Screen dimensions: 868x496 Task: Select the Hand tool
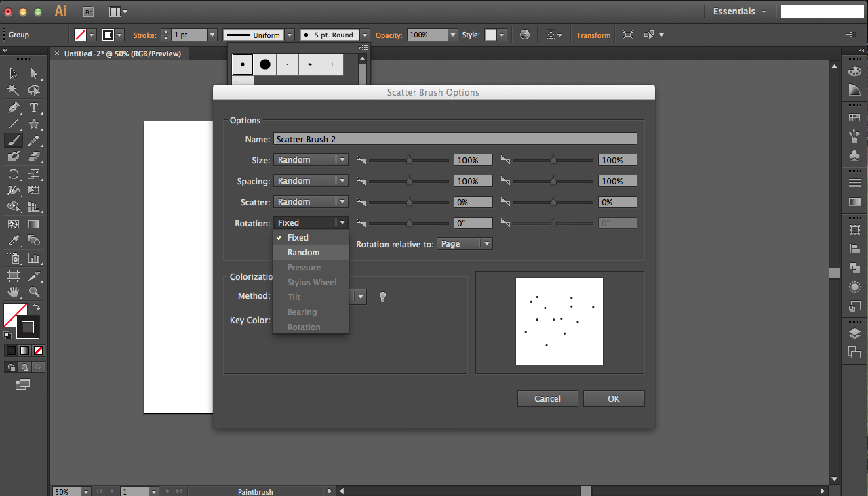(14, 292)
